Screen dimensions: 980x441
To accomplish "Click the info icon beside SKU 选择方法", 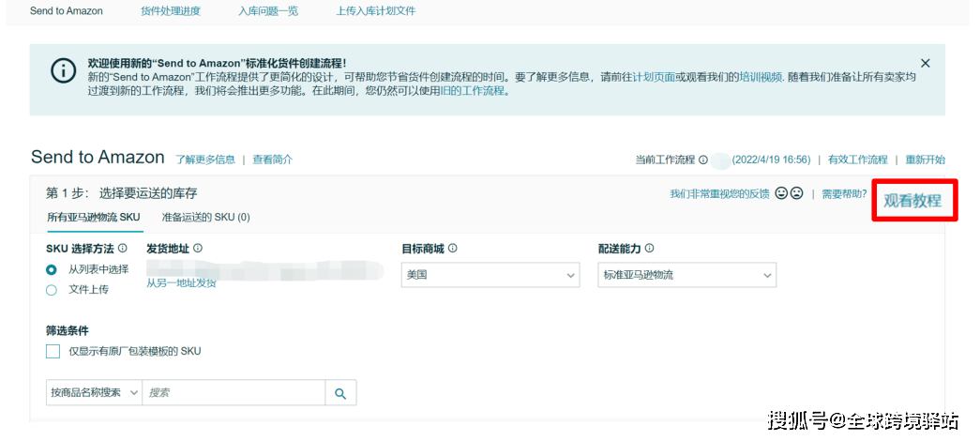I will pyautogui.click(x=123, y=249).
